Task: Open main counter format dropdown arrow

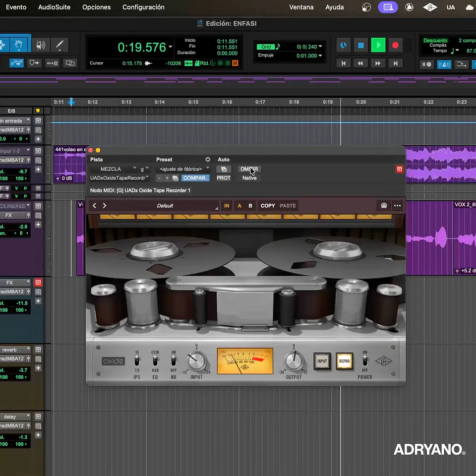Action: click(170, 47)
